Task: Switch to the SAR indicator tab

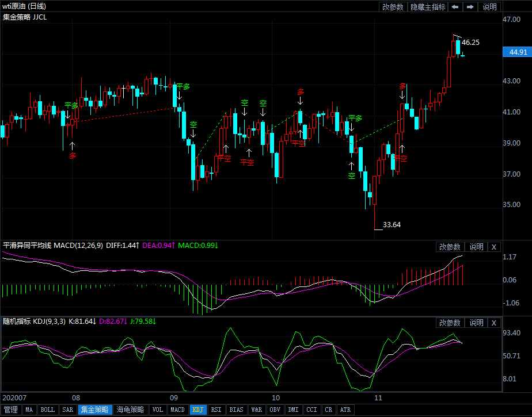Action: tap(68, 410)
